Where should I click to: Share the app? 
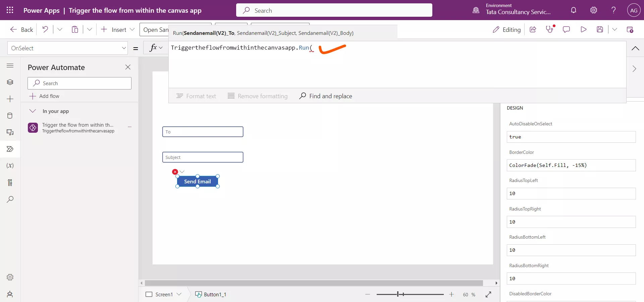point(533,29)
